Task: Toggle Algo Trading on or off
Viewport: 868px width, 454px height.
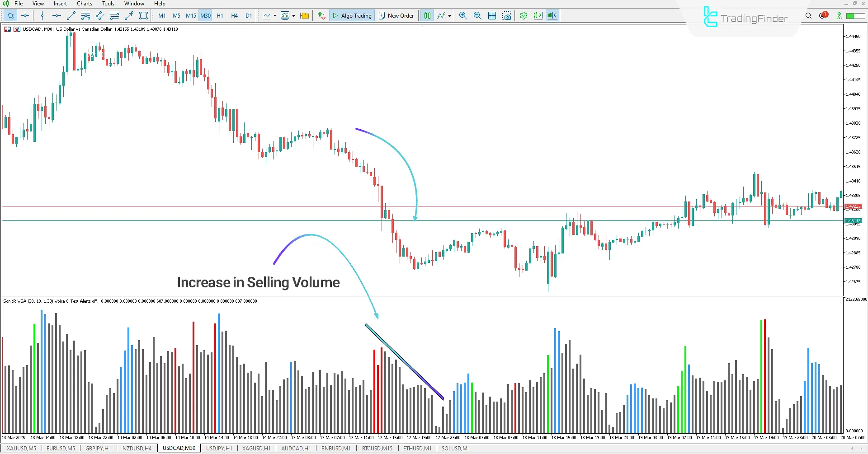Action: [x=352, y=15]
